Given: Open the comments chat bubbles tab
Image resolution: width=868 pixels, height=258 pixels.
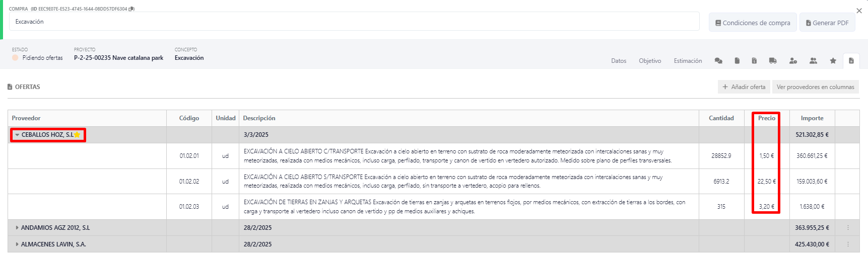Looking at the screenshot, I should (718, 61).
